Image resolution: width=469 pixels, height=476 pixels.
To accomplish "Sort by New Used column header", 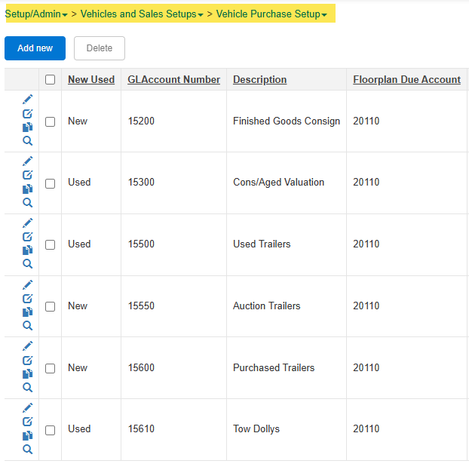I will click(x=91, y=79).
